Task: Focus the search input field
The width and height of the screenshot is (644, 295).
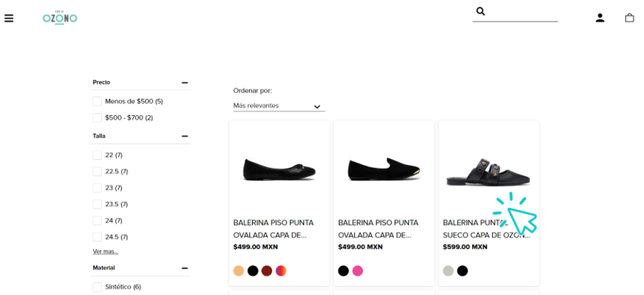Action: click(521, 13)
